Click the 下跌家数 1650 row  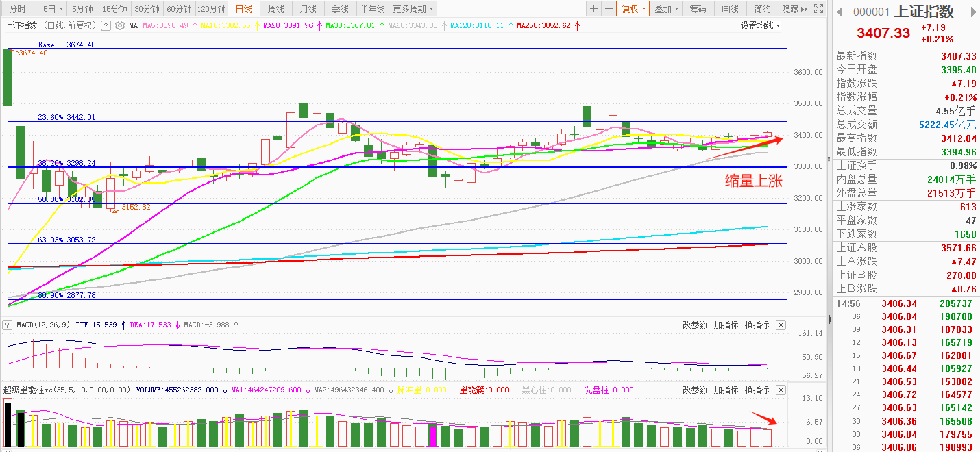click(906, 234)
